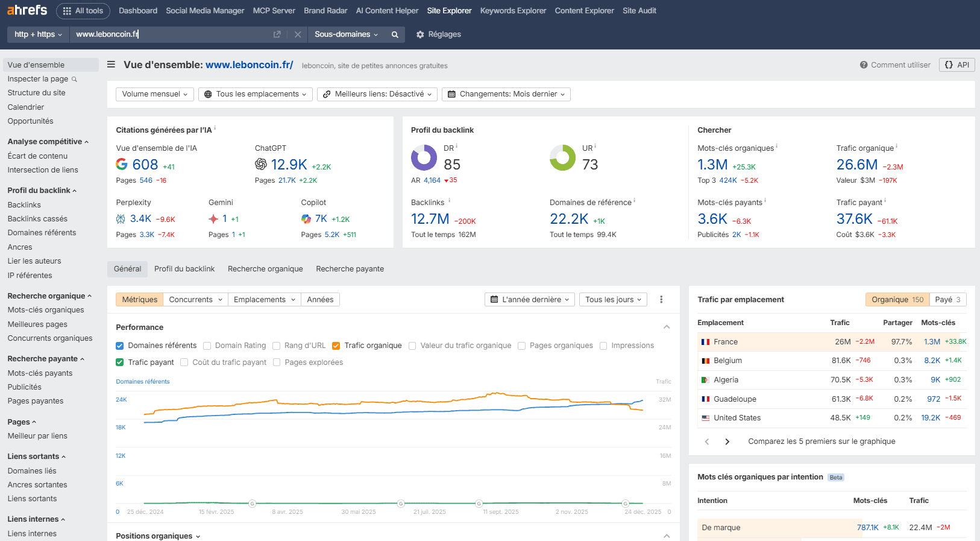Image resolution: width=980 pixels, height=541 pixels.
Task: Open Mots-clés organiques in sidebar
Action: (x=46, y=310)
